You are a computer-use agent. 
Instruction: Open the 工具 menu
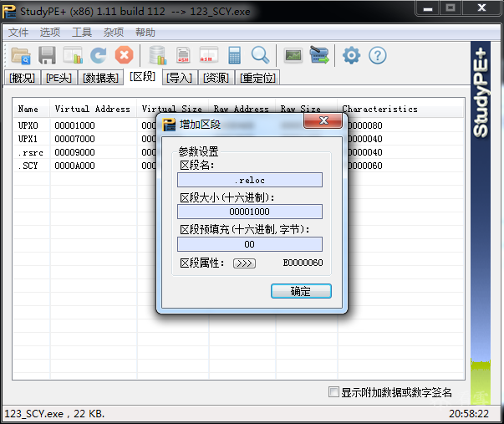(x=82, y=32)
